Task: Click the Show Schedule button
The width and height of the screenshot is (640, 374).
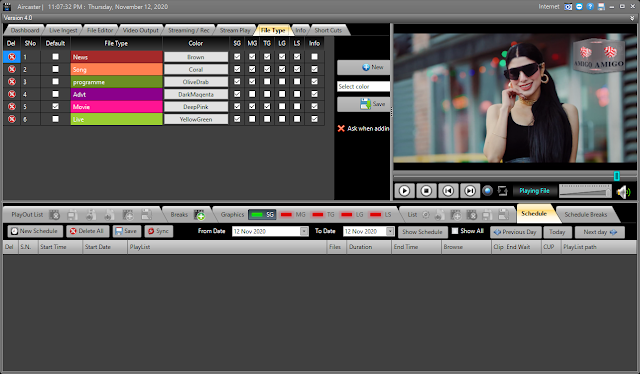Action: (x=422, y=232)
